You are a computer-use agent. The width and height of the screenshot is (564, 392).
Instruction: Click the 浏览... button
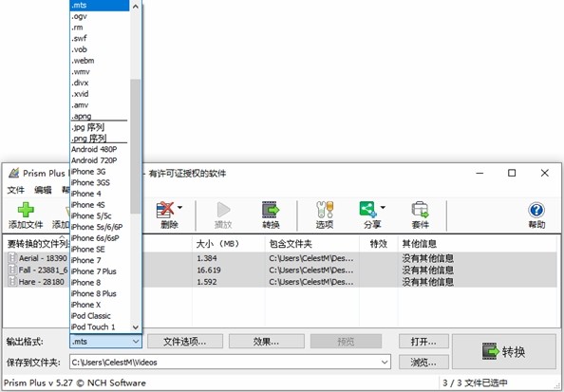tap(423, 363)
